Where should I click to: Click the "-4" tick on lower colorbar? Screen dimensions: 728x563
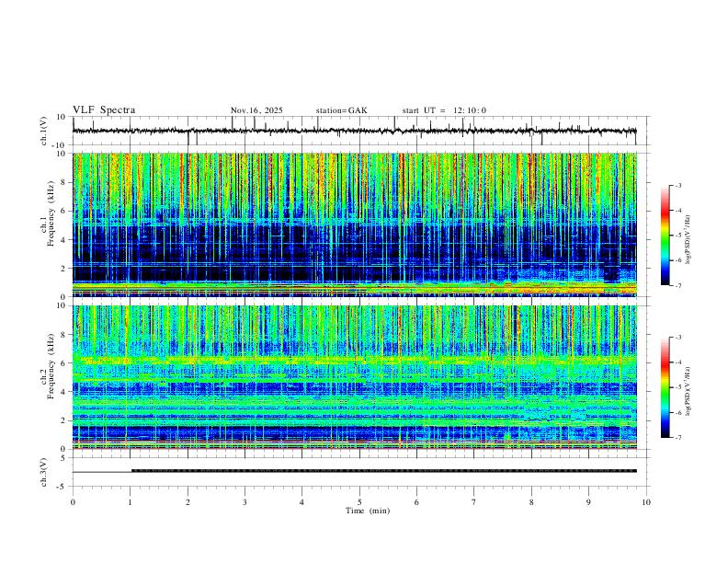click(x=677, y=362)
